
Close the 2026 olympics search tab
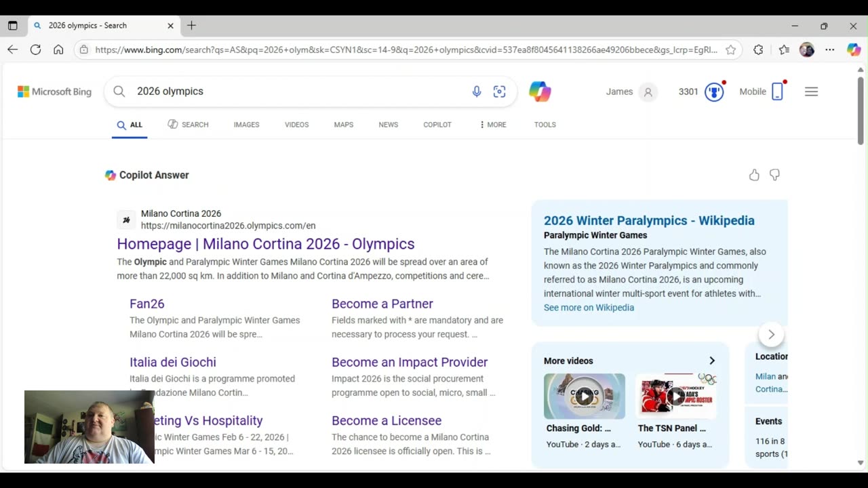[170, 26]
